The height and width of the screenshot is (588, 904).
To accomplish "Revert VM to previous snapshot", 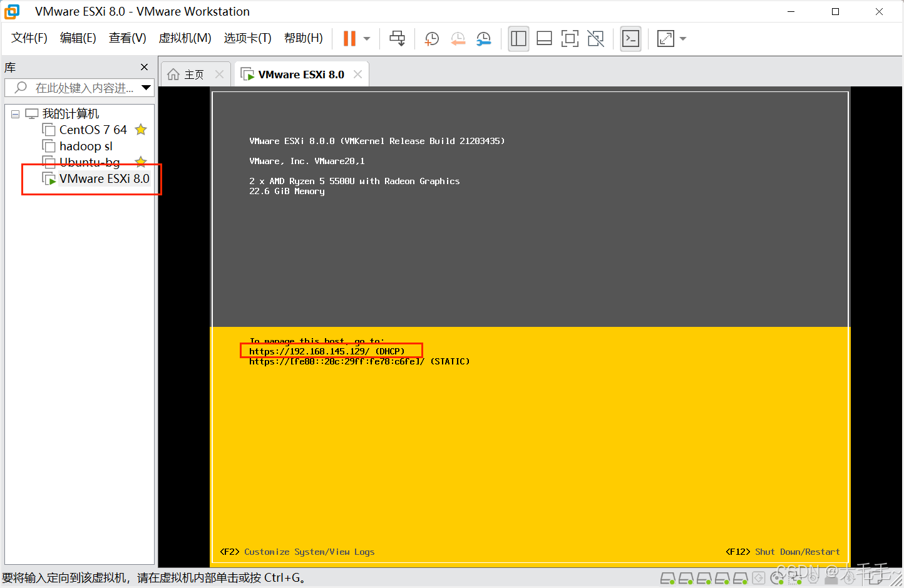I will pos(458,39).
